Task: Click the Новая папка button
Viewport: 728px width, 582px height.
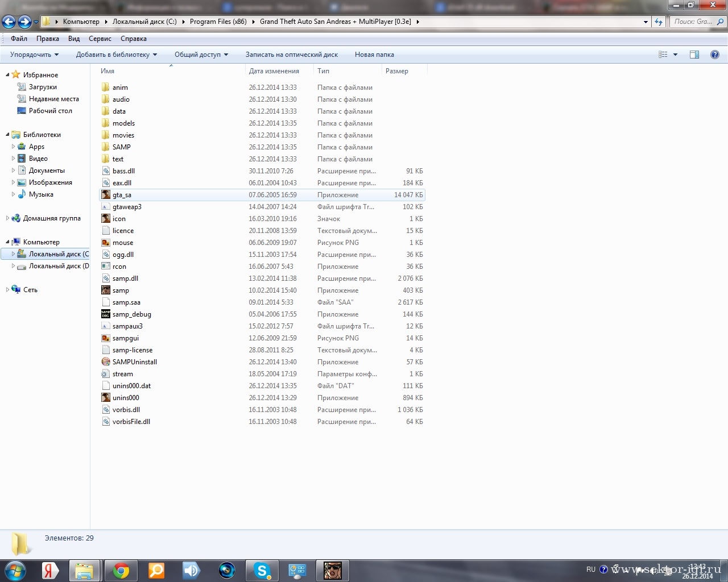Action: point(374,55)
